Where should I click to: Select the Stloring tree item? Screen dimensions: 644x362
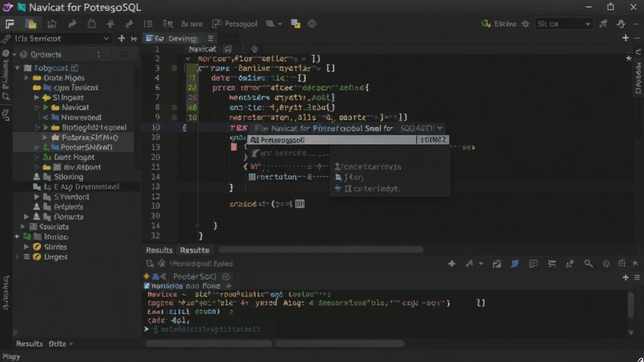tap(68, 177)
